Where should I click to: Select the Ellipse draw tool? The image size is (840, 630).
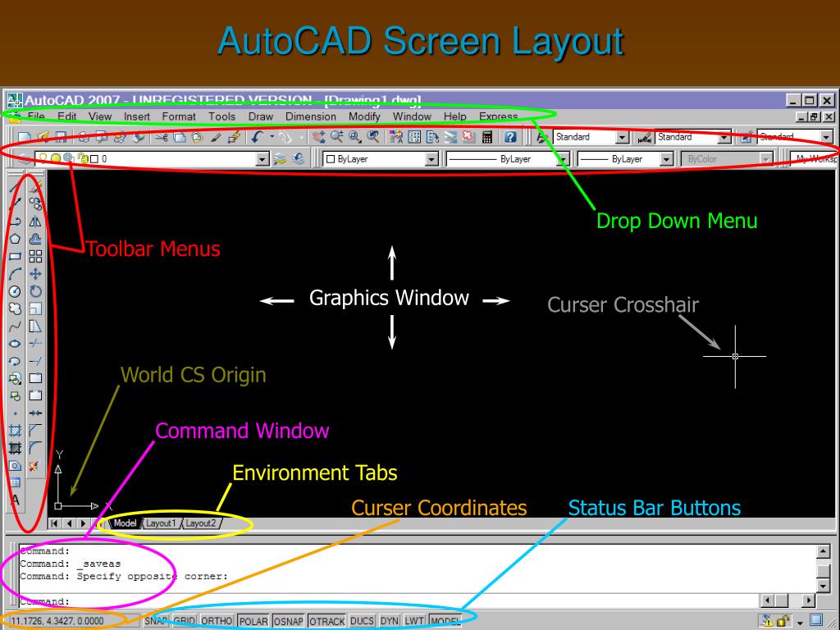pos(15,344)
